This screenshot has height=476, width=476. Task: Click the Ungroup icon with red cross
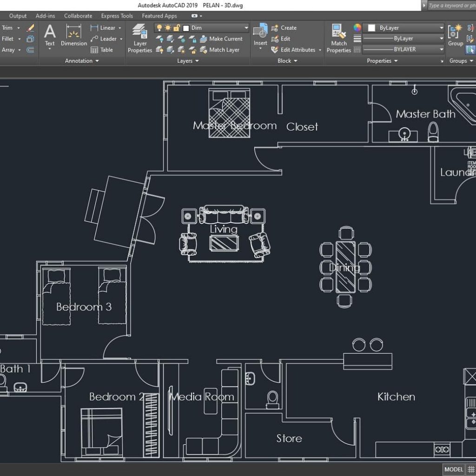click(x=470, y=28)
